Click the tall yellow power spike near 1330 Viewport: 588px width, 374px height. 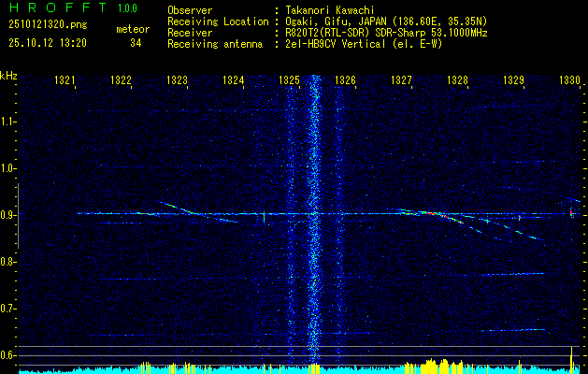[571, 359]
